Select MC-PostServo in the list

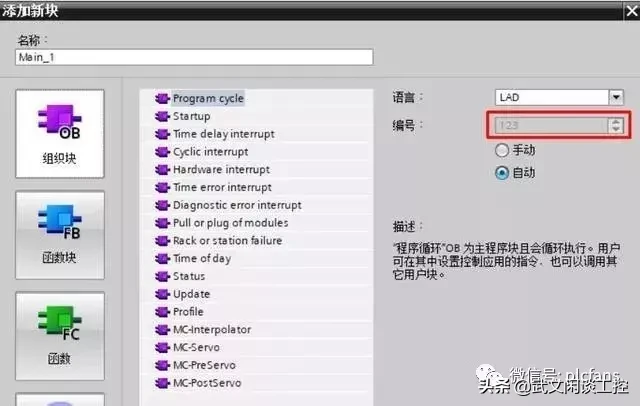click(x=207, y=383)
